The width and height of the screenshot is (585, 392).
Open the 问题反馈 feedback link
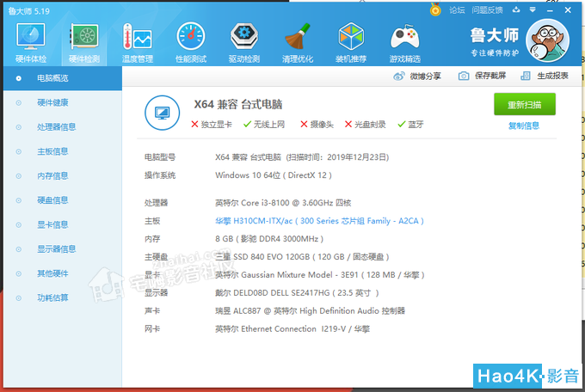[x=487, y=10]
